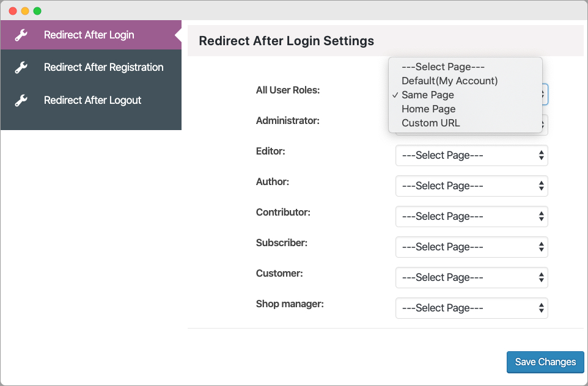
Task: Open the Editor role page dropdown
Action: [x=471, y=155]
